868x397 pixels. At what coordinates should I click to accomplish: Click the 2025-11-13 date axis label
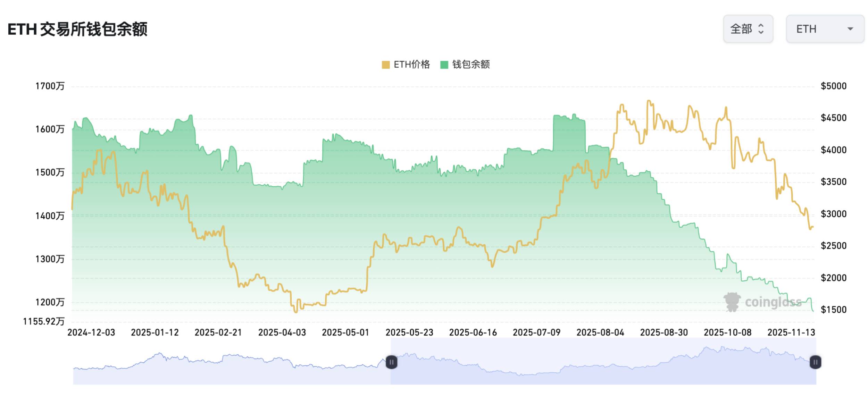tap(791, 332)
